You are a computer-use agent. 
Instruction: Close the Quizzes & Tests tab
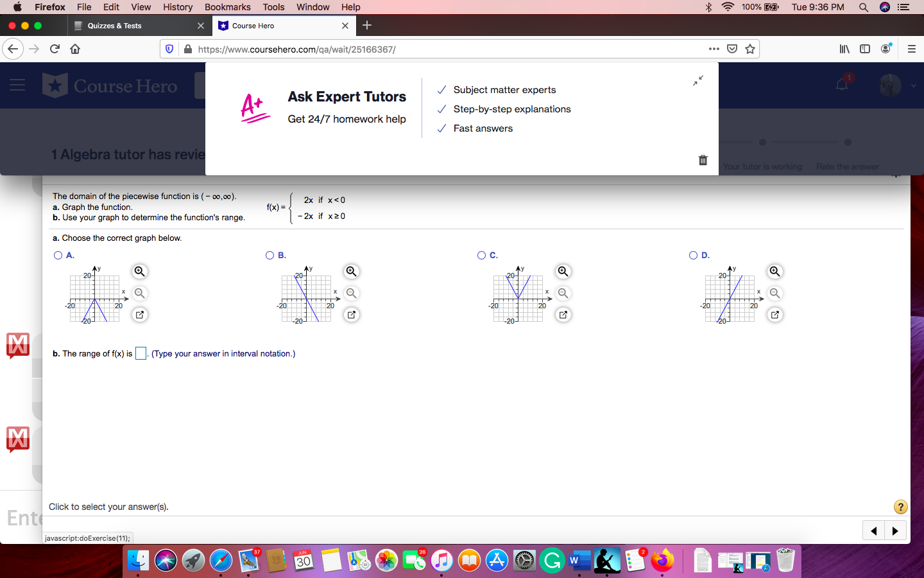[x=201, y=26]
